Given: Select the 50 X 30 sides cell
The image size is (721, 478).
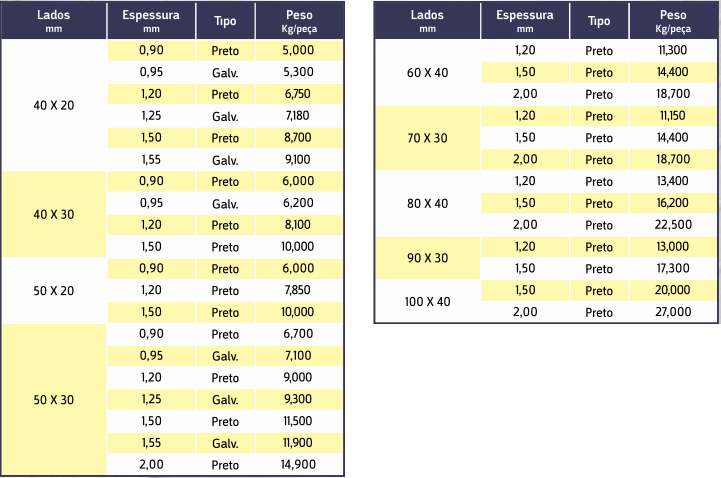Looking at the screenshot, I should [x=54, y=399].
